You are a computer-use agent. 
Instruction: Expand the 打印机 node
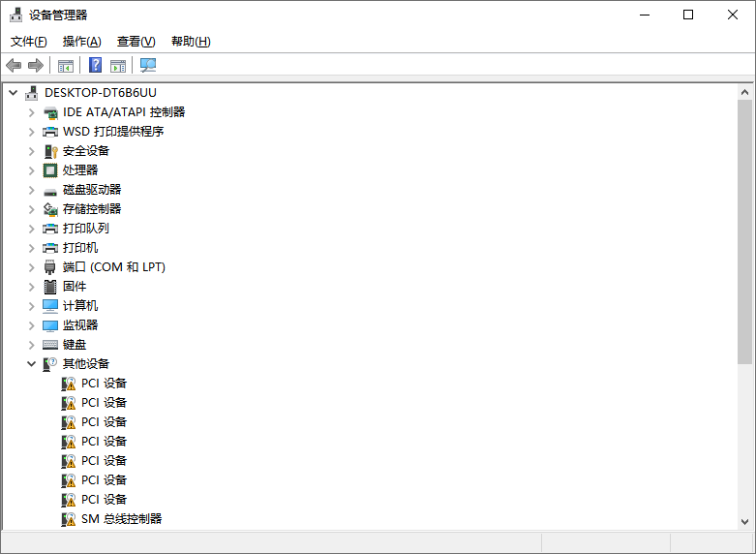tap(31, 248)
